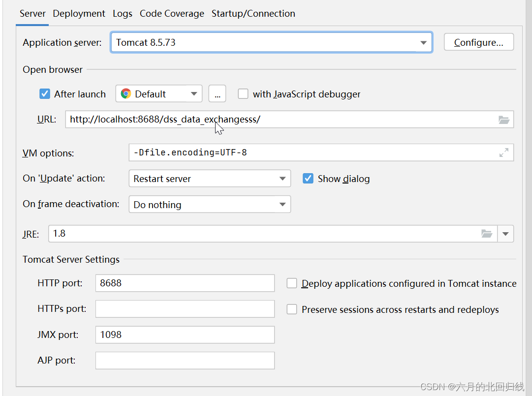Image resolution: width=532 pixels, height=396 pixels.
Task: Click the On frame deactivation label
Action: point(71,204)
